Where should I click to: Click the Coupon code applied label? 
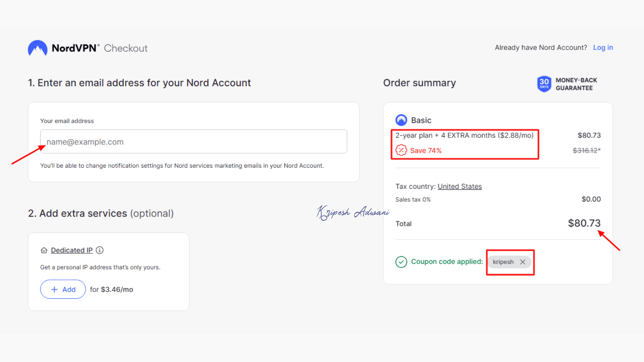tap(447, 261)
